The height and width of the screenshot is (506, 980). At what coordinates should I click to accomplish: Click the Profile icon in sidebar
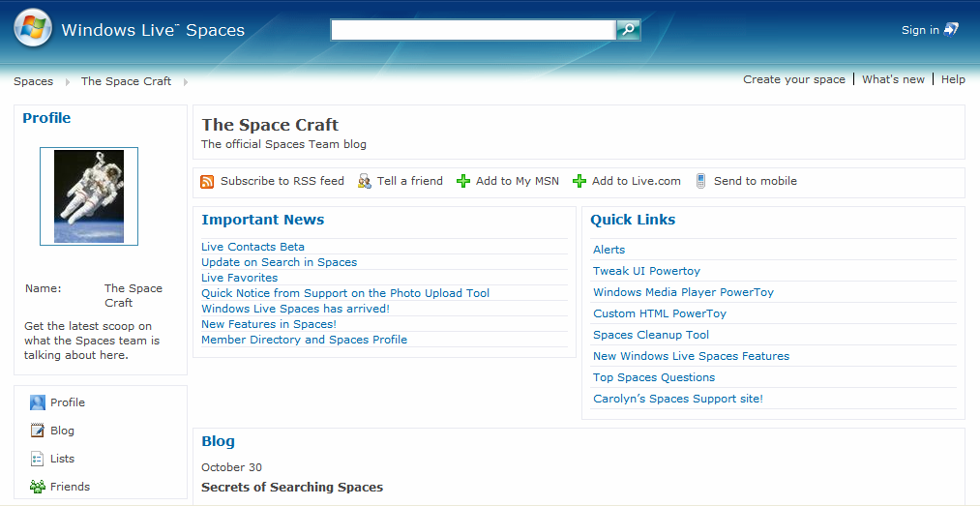pos(38,402)
